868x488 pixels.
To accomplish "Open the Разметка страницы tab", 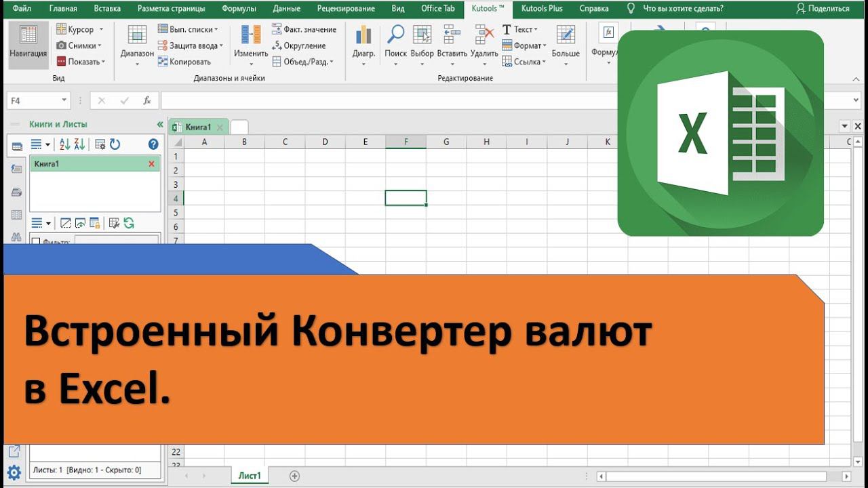I will (172, 9).
